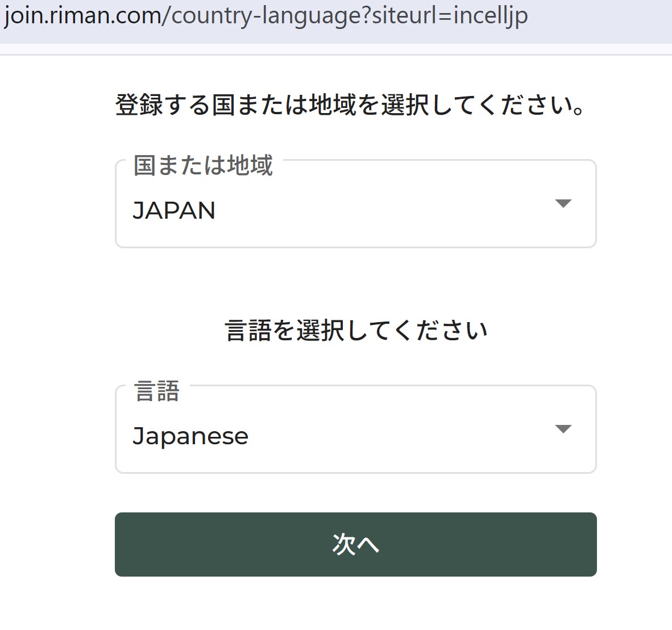Click the 国または地域 field label

click(x=203, y=165)
